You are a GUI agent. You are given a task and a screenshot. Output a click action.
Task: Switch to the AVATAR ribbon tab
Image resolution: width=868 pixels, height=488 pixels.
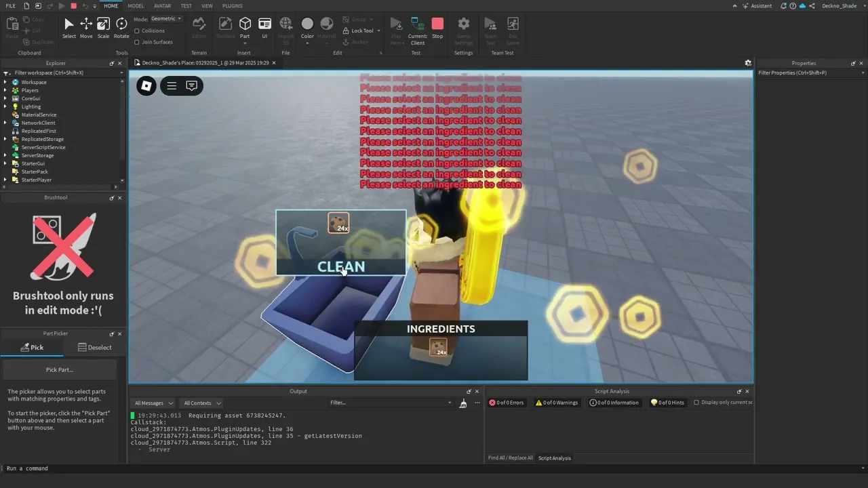point(162,5)
